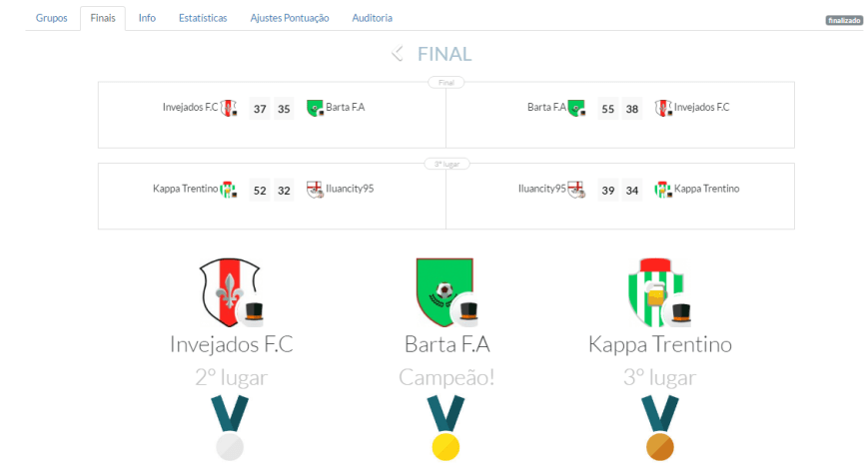
Task: Click Barta F.A green crest in first final match
Action: (316, 108)
